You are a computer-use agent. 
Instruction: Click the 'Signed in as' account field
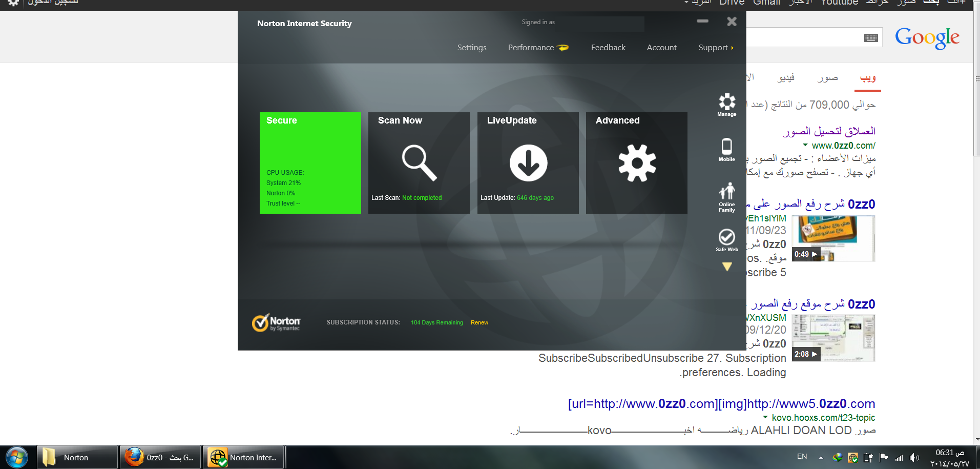[x=582, y=23]
